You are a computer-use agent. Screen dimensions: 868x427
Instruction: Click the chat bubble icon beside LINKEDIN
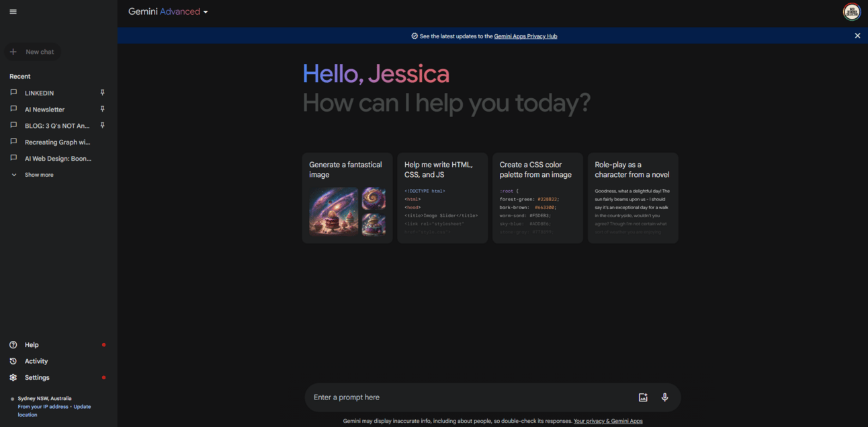coord(13,93)
